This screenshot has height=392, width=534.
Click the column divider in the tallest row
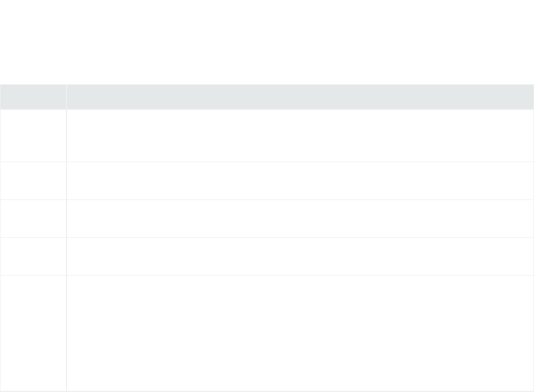click(67, 333)
